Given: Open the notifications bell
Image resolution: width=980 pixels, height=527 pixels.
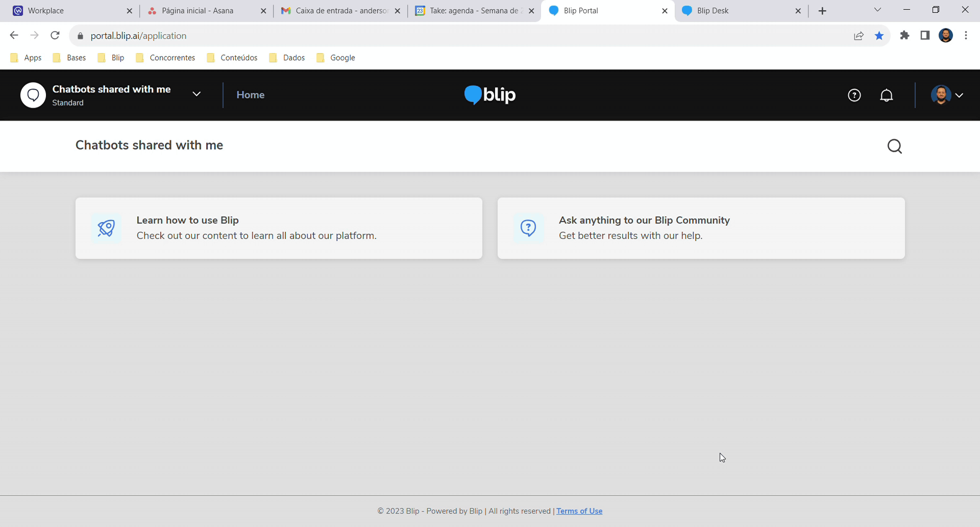Looking at the screenshot, I should [x=887, y=95].
